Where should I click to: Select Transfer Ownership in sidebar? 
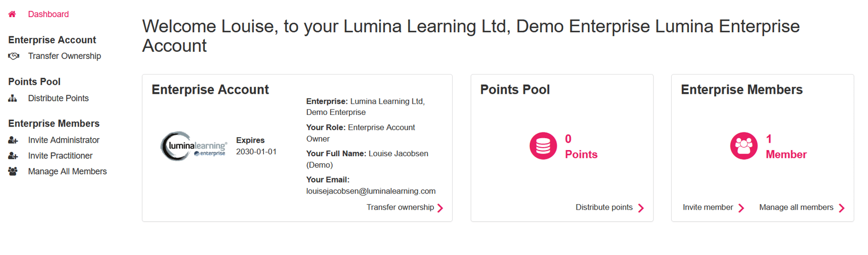[65, 56]
